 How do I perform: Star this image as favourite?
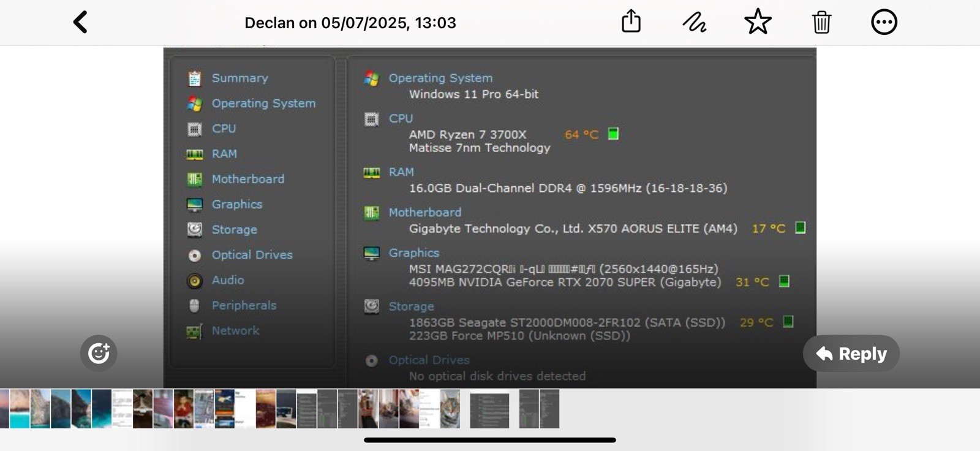pos(758,21)
